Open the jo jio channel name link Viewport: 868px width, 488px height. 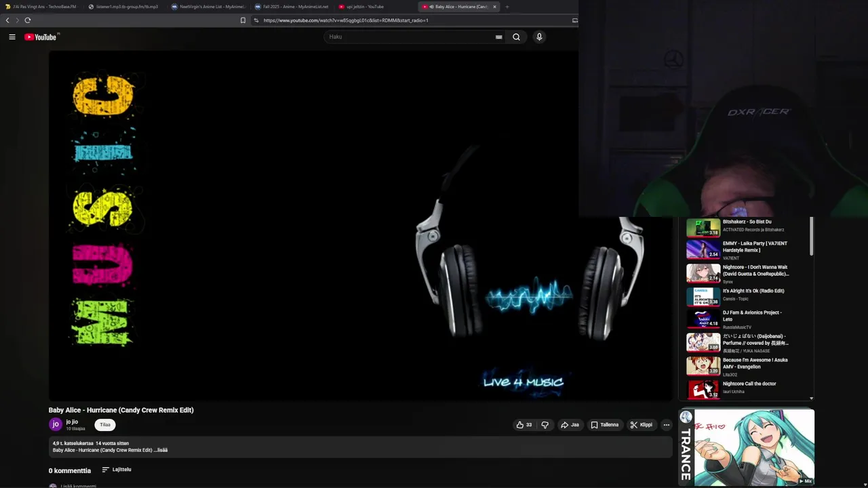(72, 422)
